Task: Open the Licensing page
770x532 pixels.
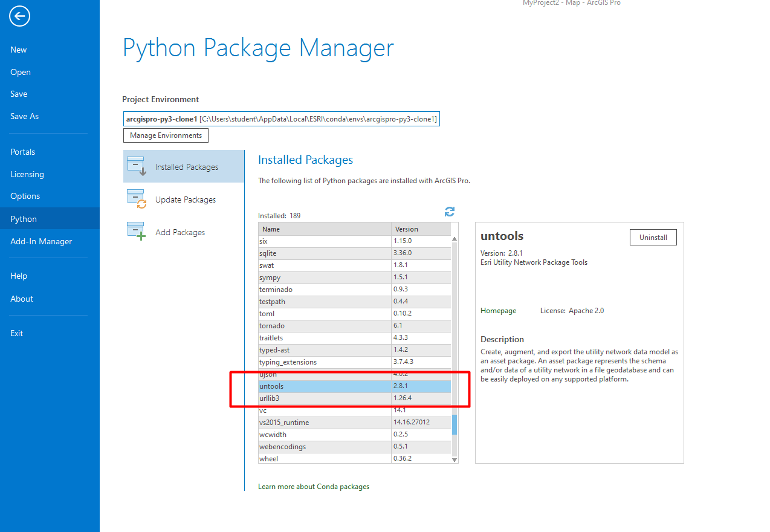Action: tap(27, 174)
